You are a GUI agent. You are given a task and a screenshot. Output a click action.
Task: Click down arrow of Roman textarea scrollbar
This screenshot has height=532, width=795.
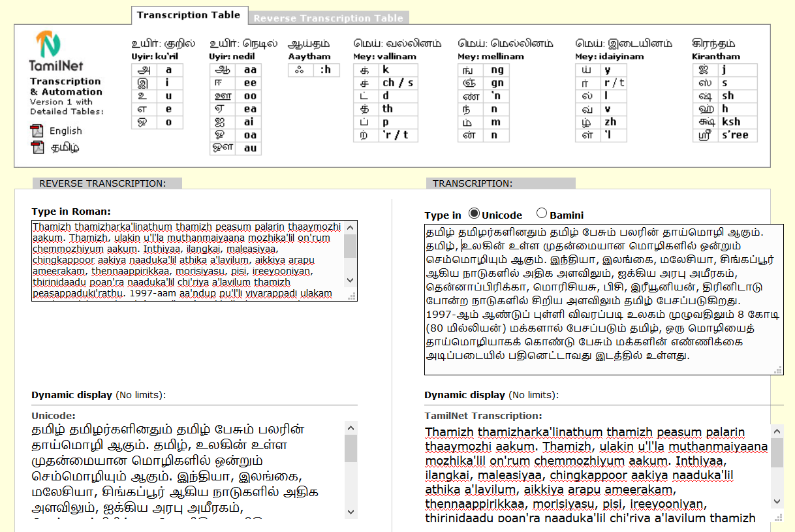[x=351, y=279]
